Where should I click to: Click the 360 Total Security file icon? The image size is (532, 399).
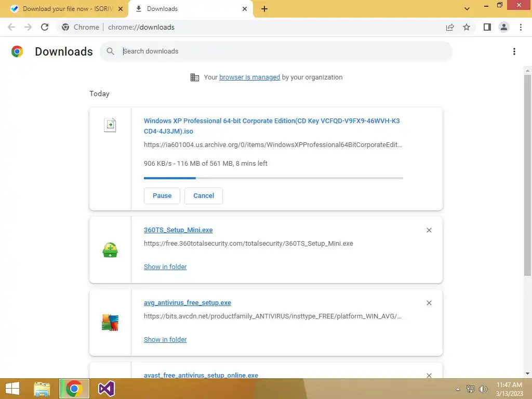pyautogui.click(x=110, y=250)
